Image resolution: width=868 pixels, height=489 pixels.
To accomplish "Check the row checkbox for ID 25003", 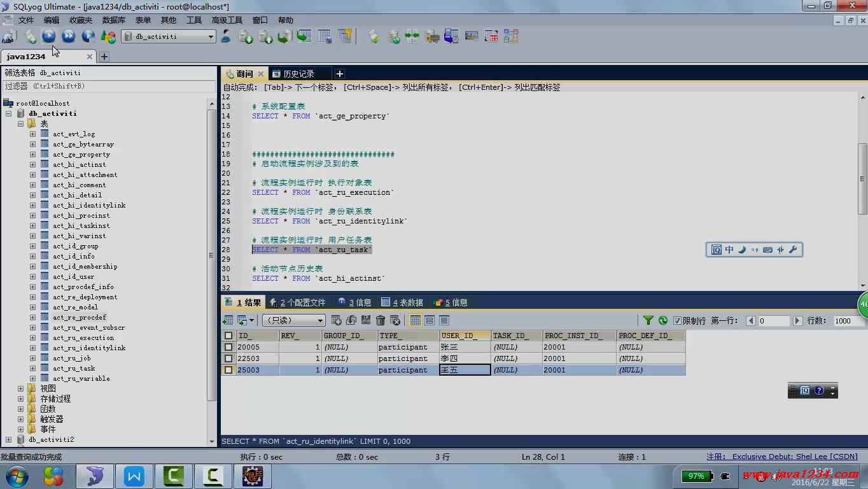I will [x=228, y=370].
